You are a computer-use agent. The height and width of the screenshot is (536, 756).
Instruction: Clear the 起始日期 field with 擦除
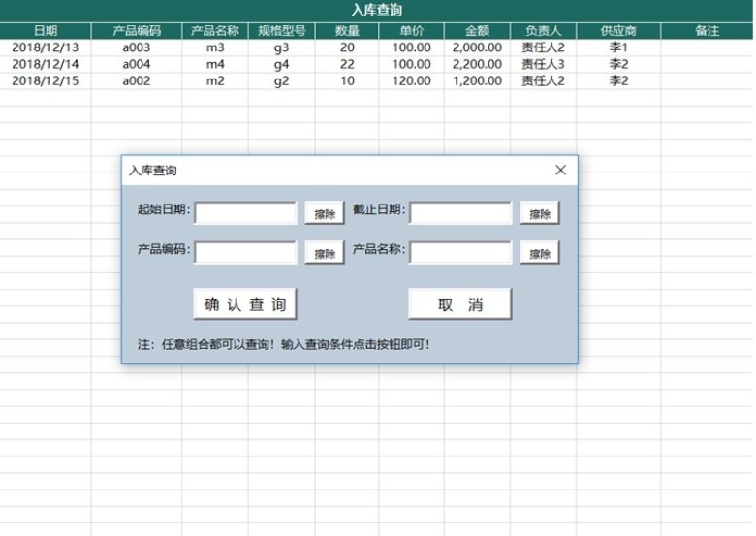click(x=325, y=213)
